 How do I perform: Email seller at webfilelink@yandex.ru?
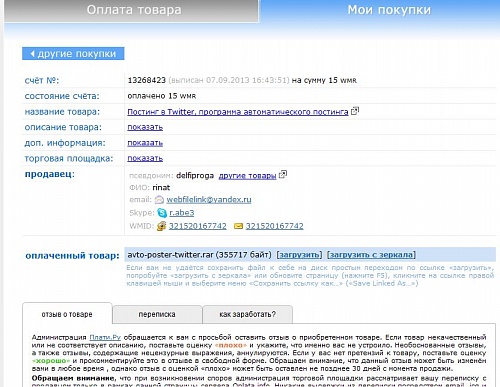click(x=209, y=200)
